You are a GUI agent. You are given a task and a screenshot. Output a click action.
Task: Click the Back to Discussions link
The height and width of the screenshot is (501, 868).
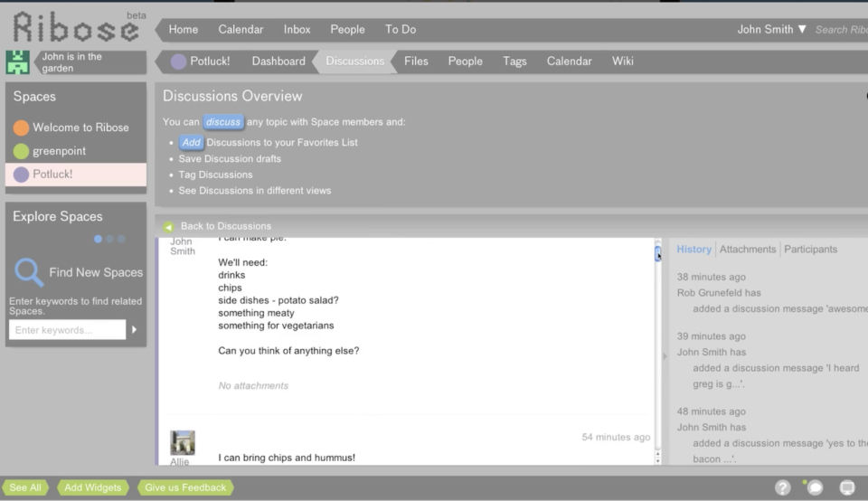coord(226,226)
